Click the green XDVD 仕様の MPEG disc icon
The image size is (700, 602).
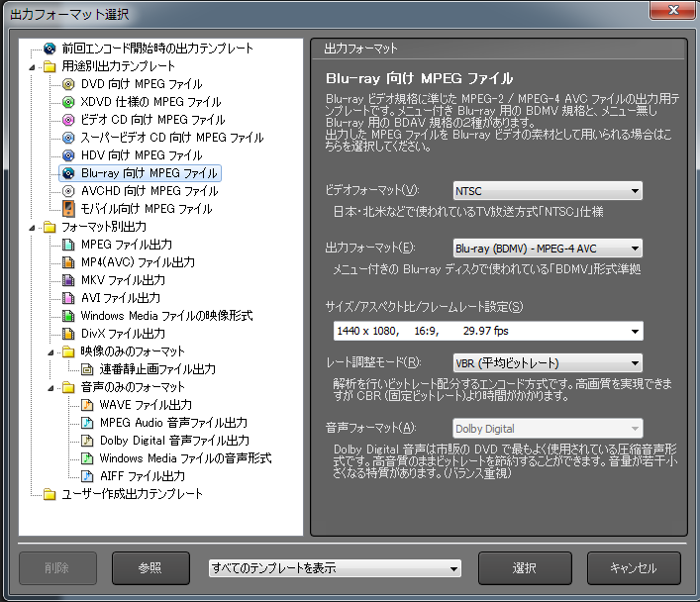click(68, 102)
